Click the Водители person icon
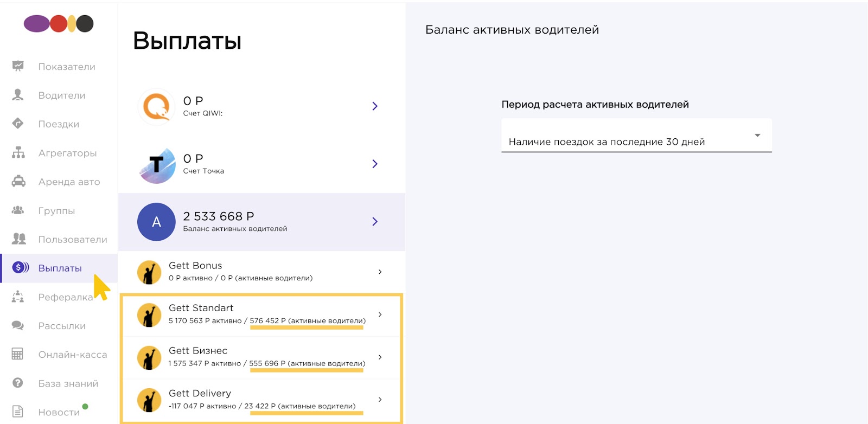868x424 pixels. [18, 95]
